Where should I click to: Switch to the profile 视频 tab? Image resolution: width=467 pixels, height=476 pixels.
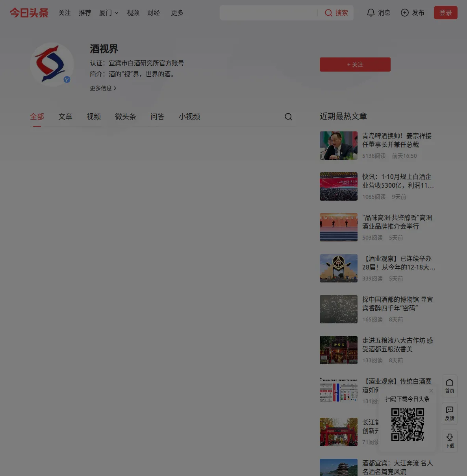pyautogui.click(x=94, y=116)
